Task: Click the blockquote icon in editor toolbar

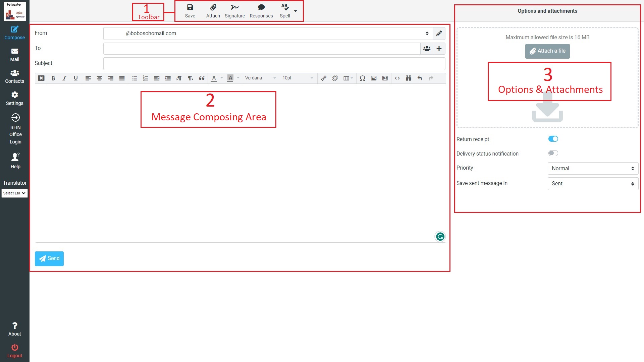Action: tap(202, 78)
